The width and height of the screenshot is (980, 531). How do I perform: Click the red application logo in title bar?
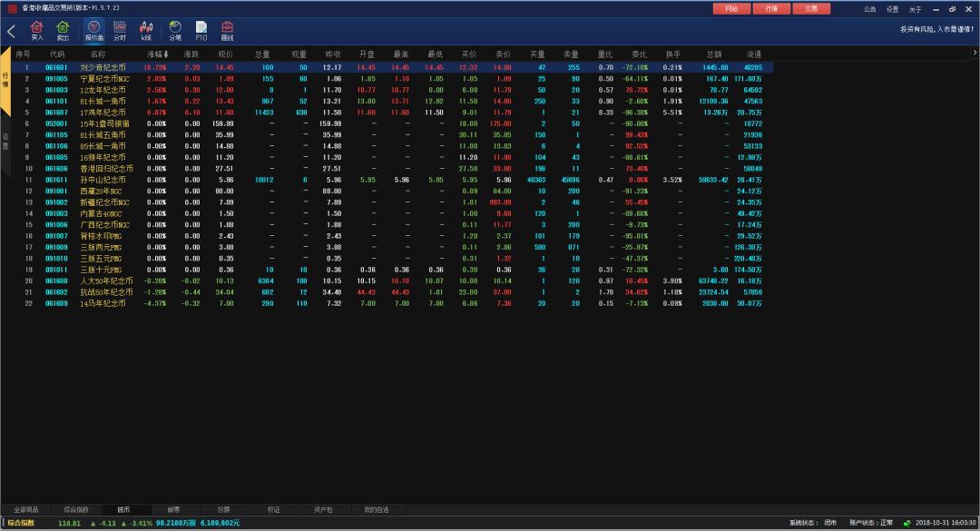(x=12, y=8)
